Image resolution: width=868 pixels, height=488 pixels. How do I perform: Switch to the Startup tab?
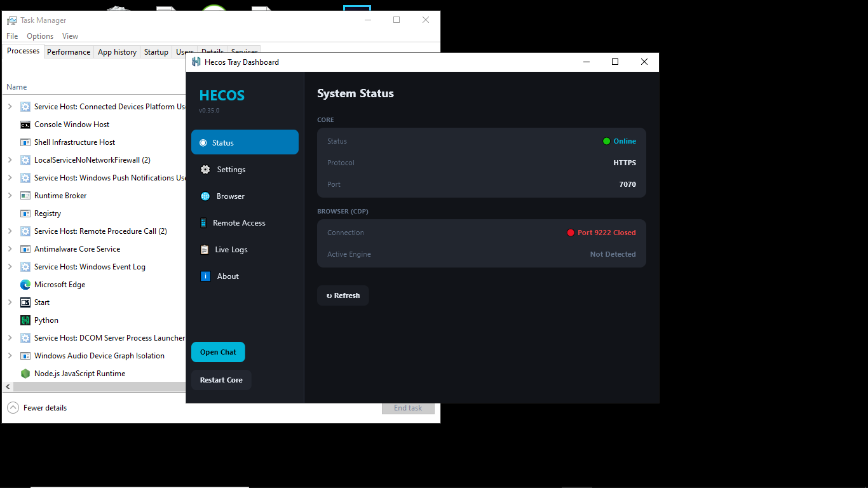[156, 52]
